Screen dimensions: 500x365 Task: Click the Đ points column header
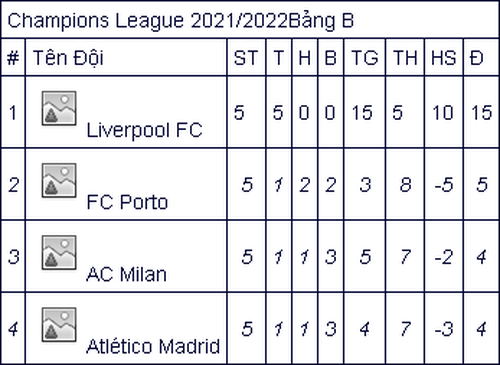pyautogui.click(x=476, y=58)
